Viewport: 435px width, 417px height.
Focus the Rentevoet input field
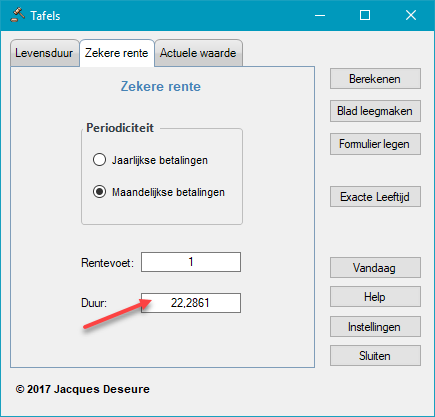[x=191, y=262]
